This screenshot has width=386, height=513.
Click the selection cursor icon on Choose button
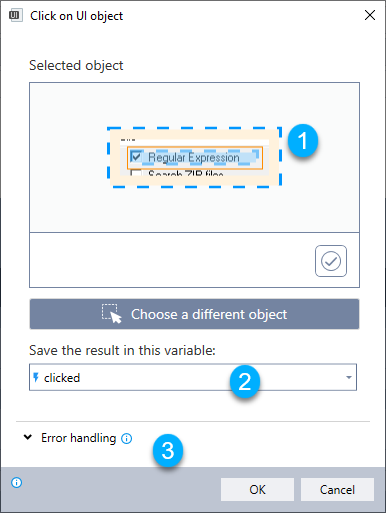112,313
